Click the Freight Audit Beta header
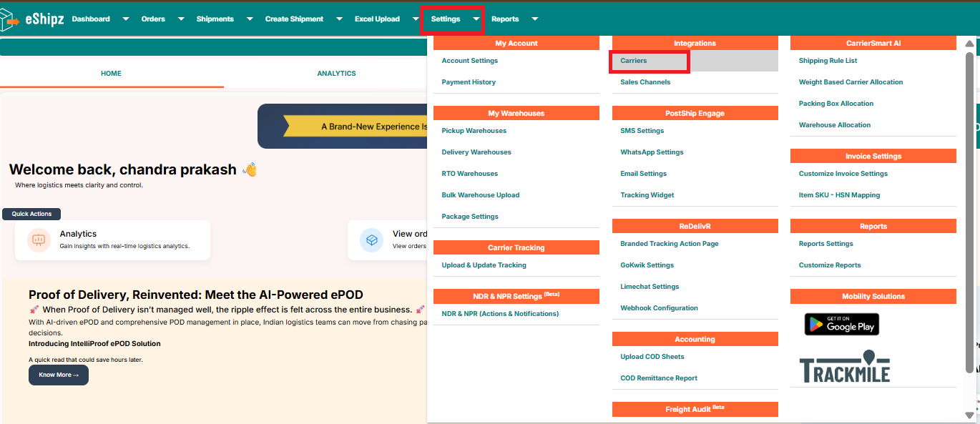The image size is (980, 424). pos(695,409)
